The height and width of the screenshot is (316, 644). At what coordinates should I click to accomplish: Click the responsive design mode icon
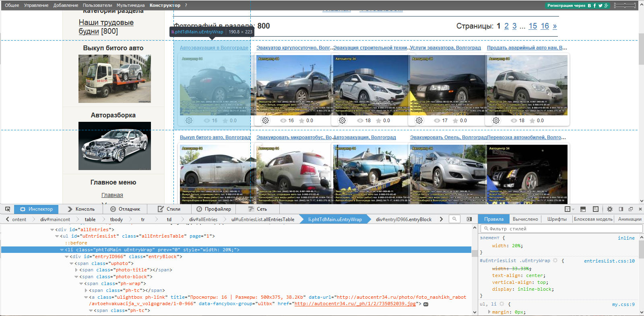tap(596, 209)
